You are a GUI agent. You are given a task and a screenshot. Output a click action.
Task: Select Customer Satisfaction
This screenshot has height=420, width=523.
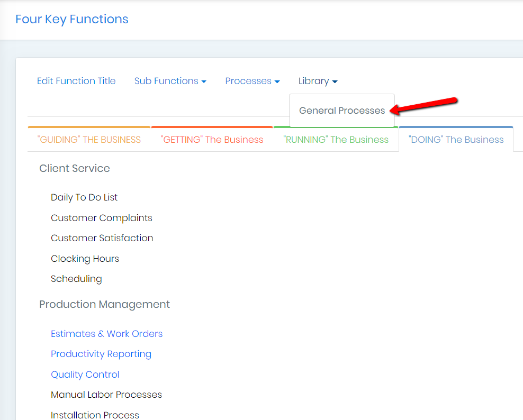pyautogui.click(x=102, y=238)
